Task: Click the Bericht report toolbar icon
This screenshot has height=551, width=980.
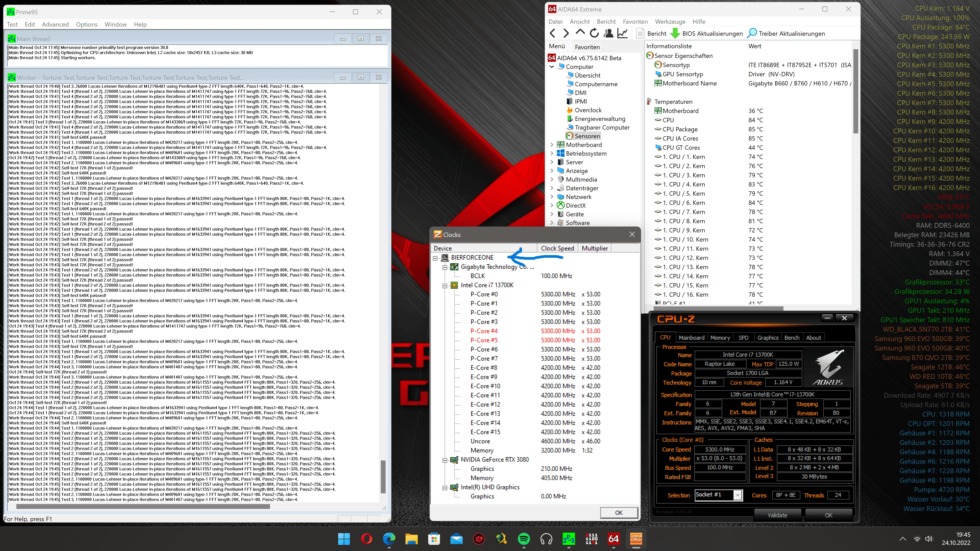Action: click(641, 33)
